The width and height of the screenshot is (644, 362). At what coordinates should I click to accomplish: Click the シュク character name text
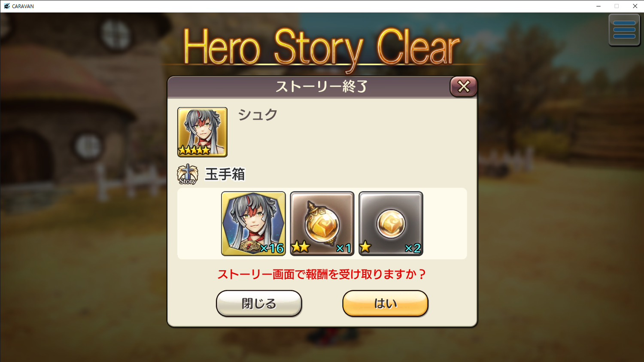tap(258, 115)
